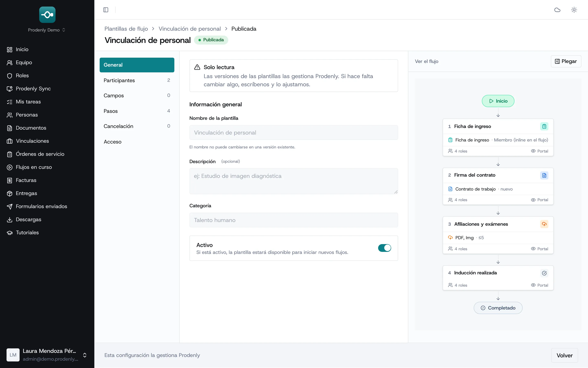Click the Inicio flow node
Viewport: 588px width, 368px height.
coord(498,101)
